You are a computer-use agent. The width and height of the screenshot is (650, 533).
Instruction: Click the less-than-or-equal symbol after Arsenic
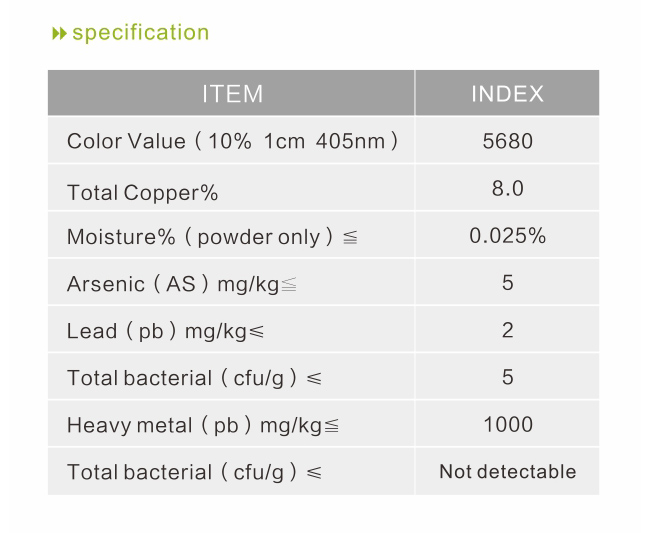289,285
